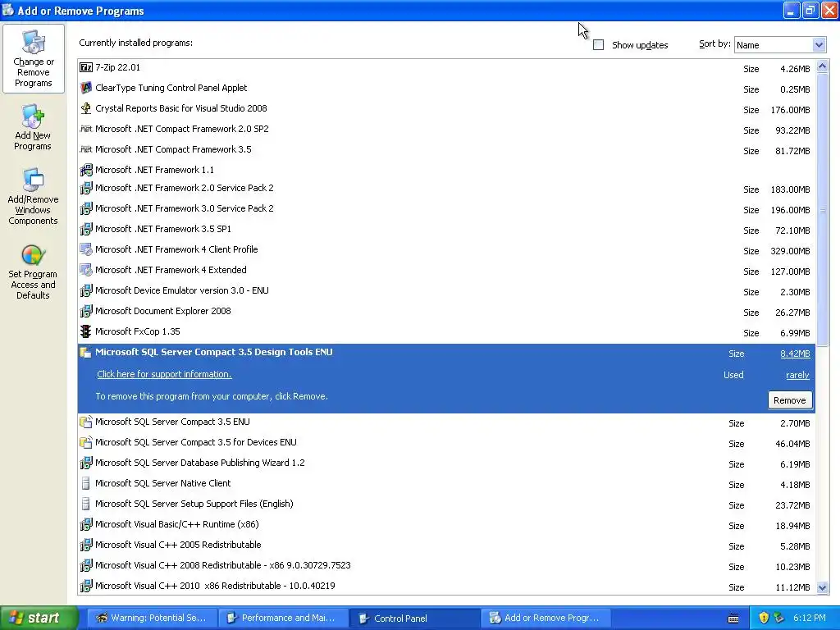Click the Microsoft FxCop 1.35 traffic light icon

[x=85, y=331]
